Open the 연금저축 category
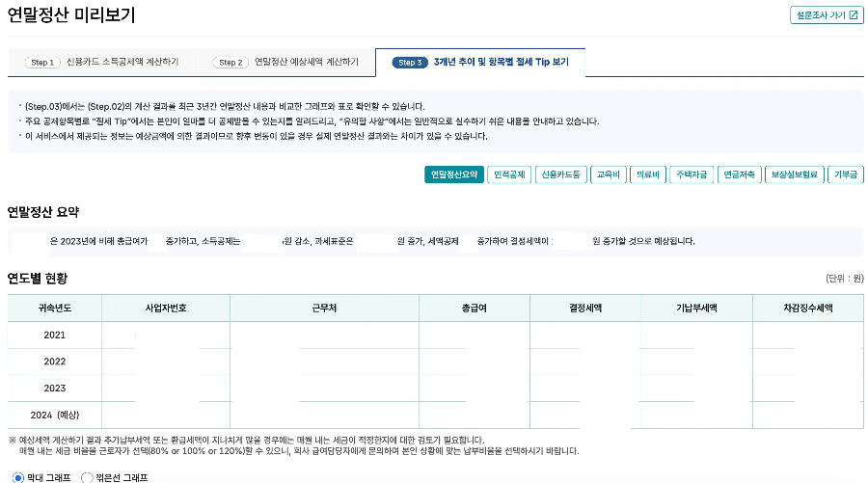The image size is (868, 483). coord(739,174)
